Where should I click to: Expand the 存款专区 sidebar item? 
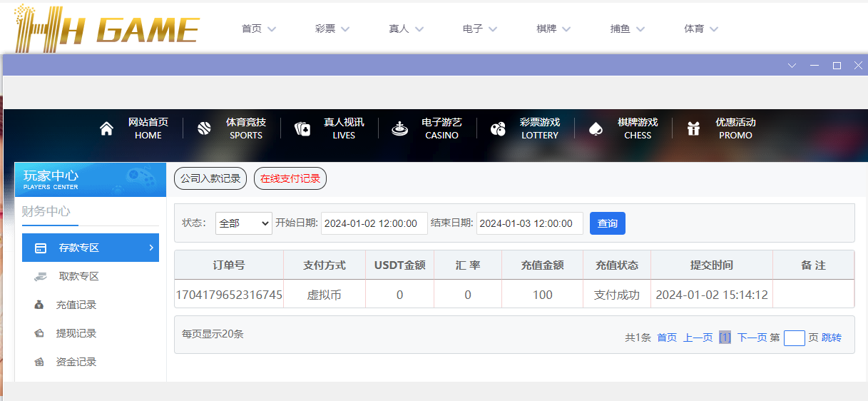pyautogui.click(x=91, y=248)
